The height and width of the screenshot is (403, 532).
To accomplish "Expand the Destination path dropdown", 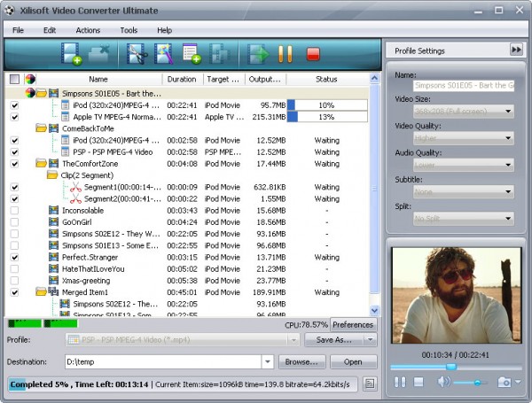I will 267,361.
